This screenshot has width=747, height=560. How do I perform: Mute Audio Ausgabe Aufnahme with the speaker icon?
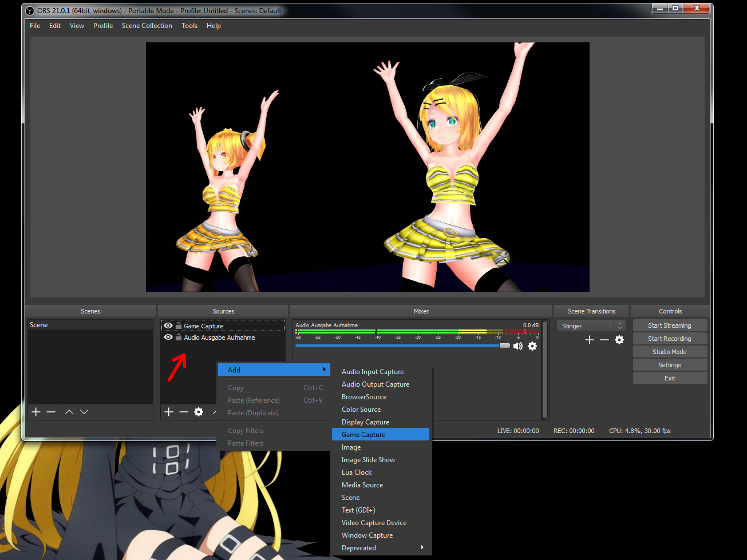pyautogui.click(x=518, y=346)
